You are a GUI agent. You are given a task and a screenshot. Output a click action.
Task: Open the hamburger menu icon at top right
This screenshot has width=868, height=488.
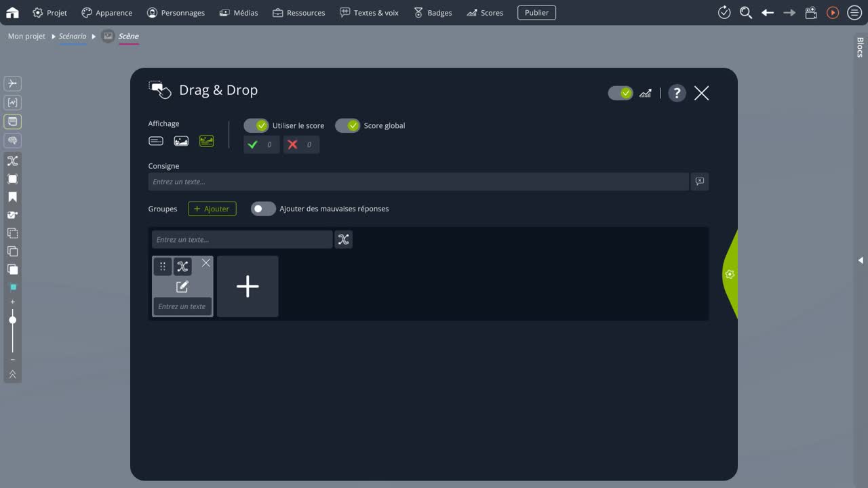click(x=854, y=12)
